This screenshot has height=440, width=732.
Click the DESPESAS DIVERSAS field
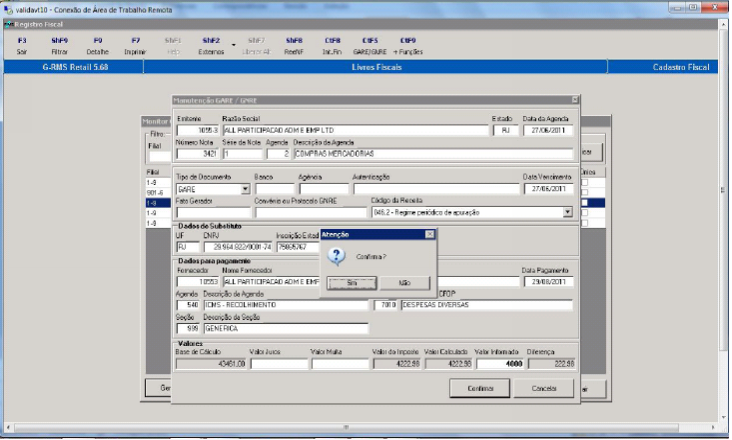pyautogui.click(x=486, y=305)
